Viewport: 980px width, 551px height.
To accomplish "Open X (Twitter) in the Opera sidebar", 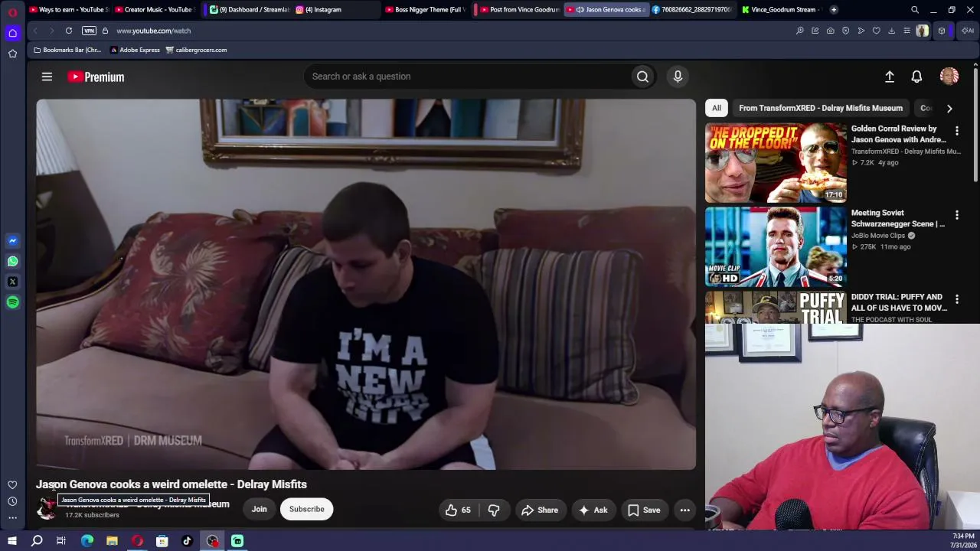I will (12, 282).
